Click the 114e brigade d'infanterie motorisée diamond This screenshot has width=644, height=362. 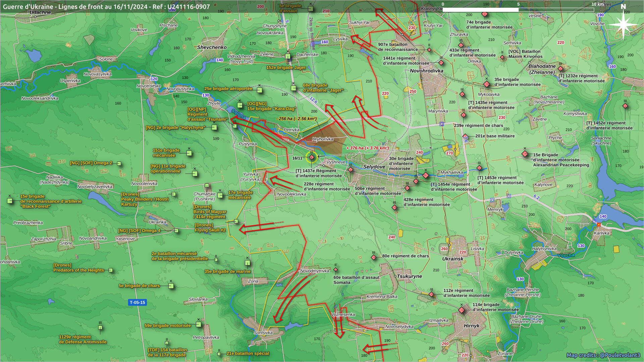(x=462, y=310)
